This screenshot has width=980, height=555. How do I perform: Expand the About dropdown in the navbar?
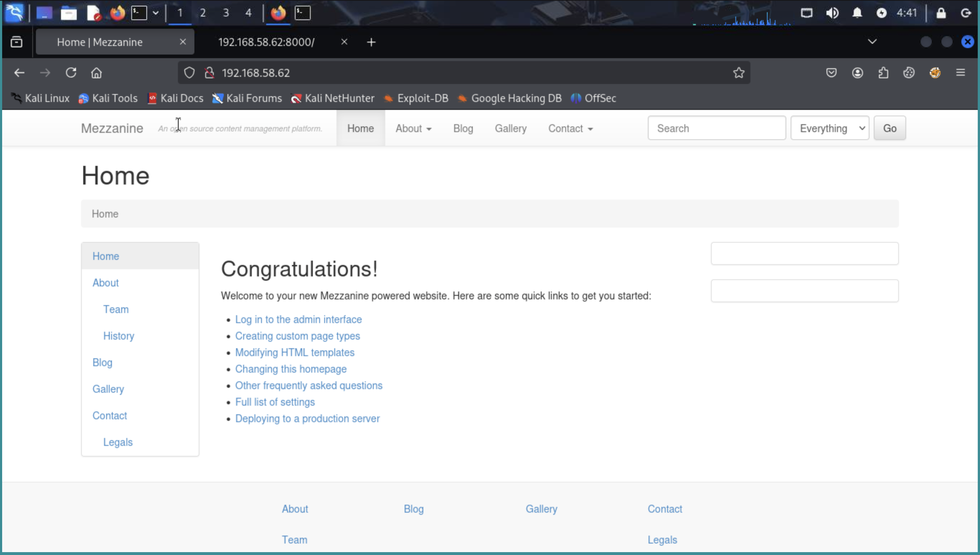413,129
